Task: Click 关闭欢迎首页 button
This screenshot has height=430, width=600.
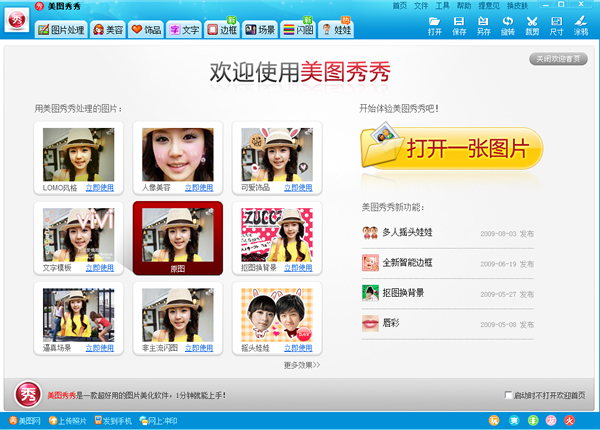Action: 558,60
